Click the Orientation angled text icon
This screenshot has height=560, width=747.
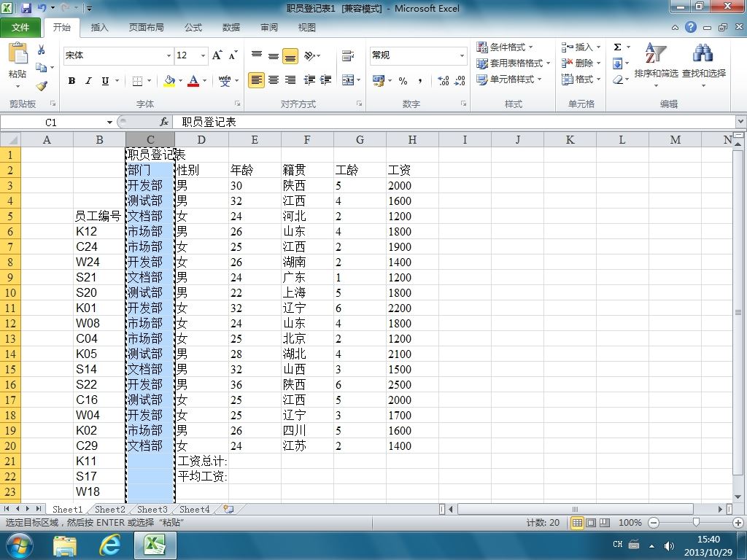click(309, 55)
